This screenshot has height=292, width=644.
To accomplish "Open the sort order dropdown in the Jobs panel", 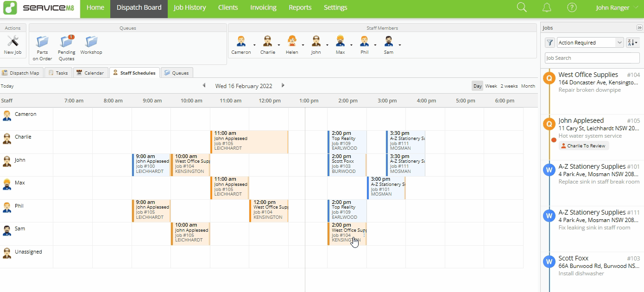I will (632, 42).
